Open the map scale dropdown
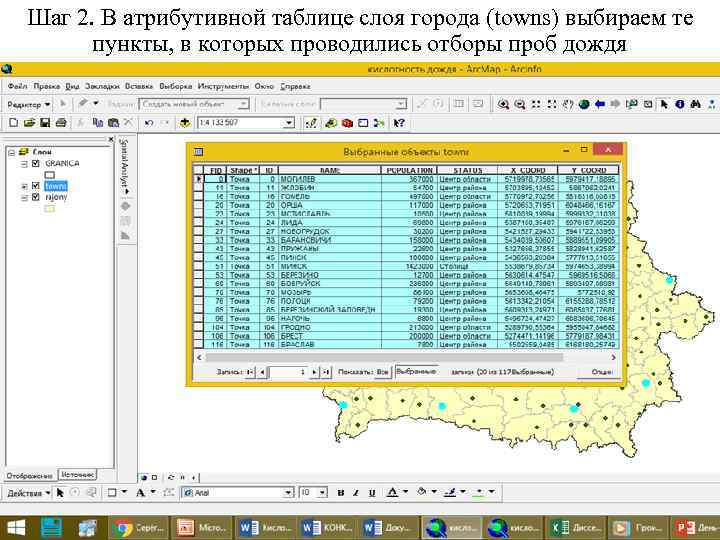 point(289,122)
